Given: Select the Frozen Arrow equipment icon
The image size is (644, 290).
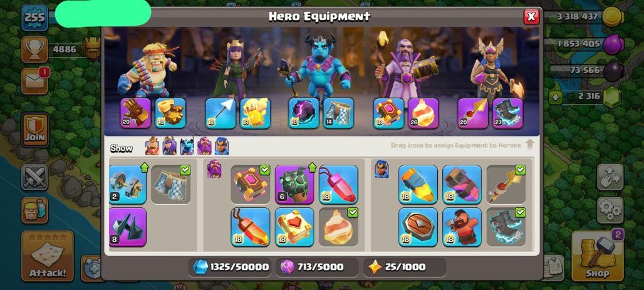Looking at the screenshot, I should [x=221, y=113].
